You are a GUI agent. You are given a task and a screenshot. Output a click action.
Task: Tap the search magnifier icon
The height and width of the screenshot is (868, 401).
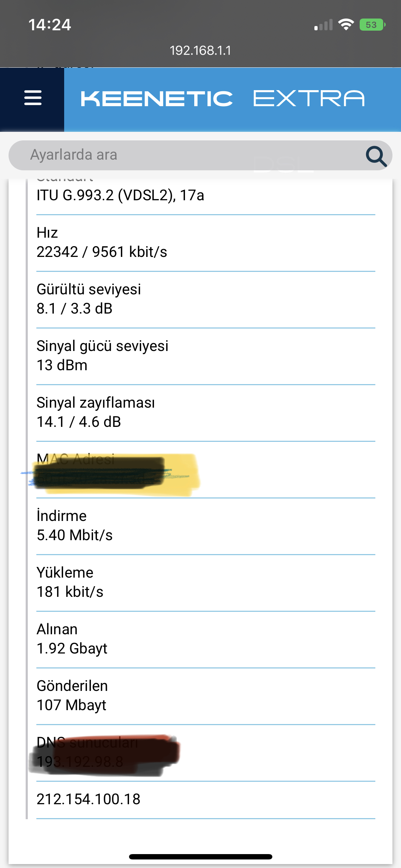click(x=376, y=156)
